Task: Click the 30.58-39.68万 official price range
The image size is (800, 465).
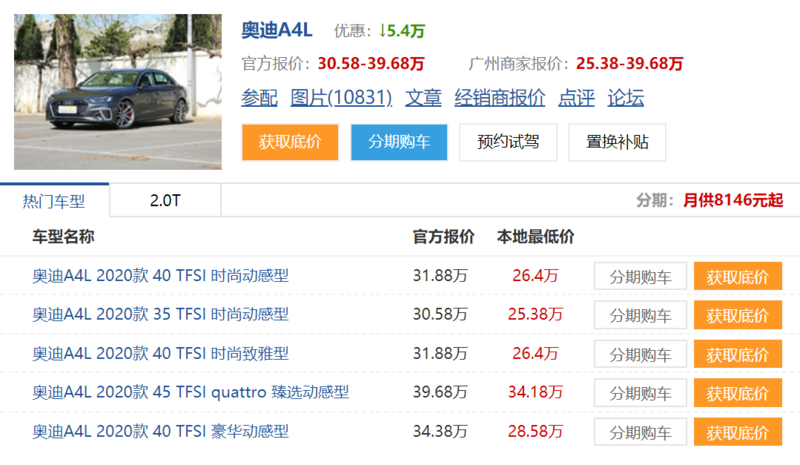Action: (371, 64)
